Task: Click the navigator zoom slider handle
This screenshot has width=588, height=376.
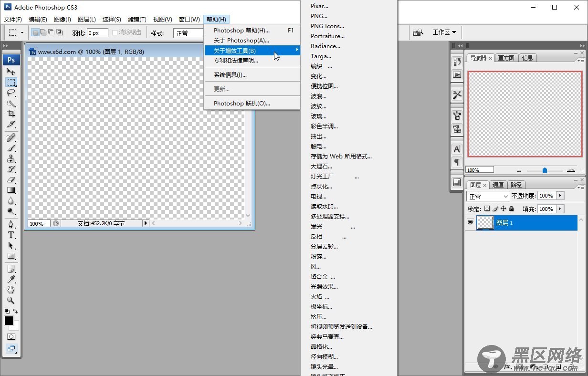Action: click(x=545, y=170)
